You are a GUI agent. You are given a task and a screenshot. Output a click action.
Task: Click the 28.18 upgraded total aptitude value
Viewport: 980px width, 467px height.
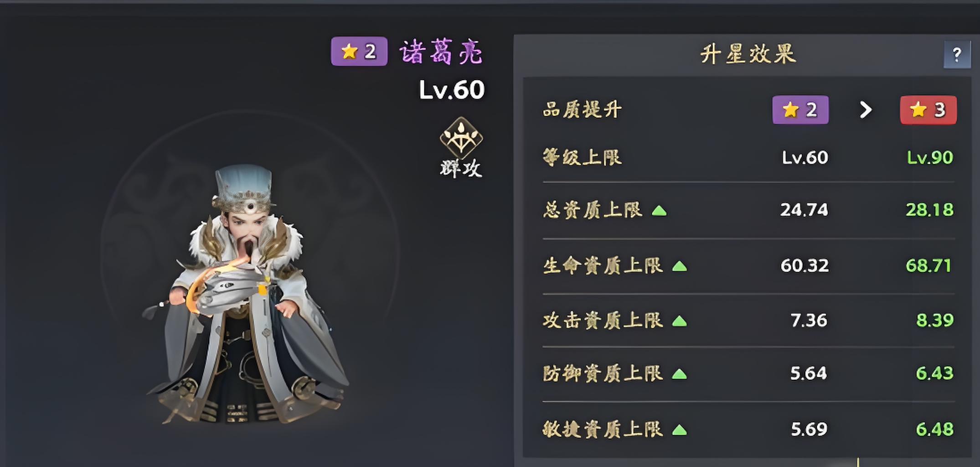point(929,210)
